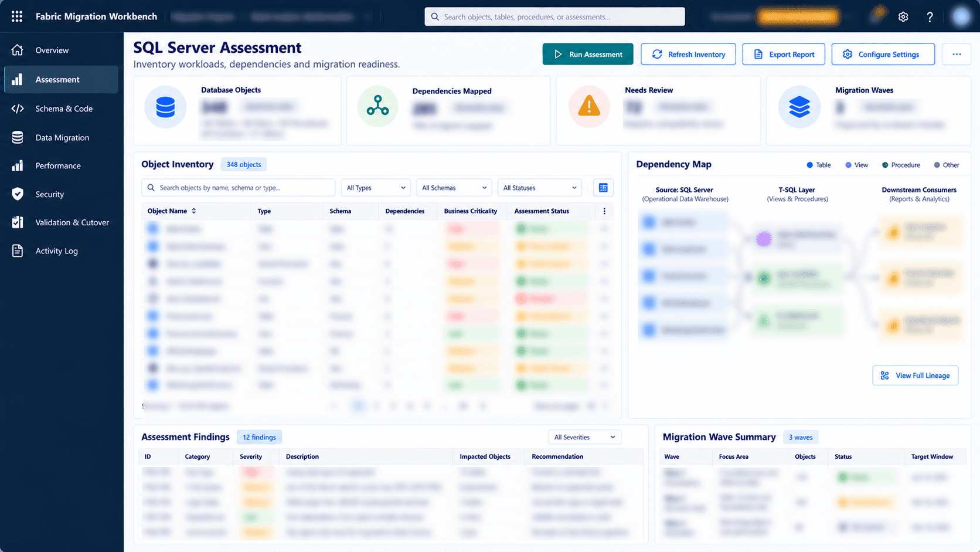Click the Database Objects stack icon
The width and height of the screenshot is (980, 552).
pyautogui.click(x=165, y=107)
